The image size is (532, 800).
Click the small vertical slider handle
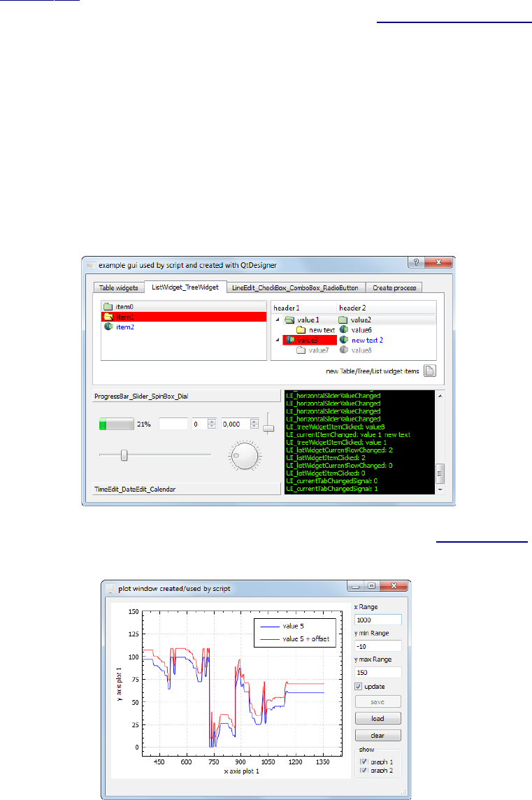point(269,429)
